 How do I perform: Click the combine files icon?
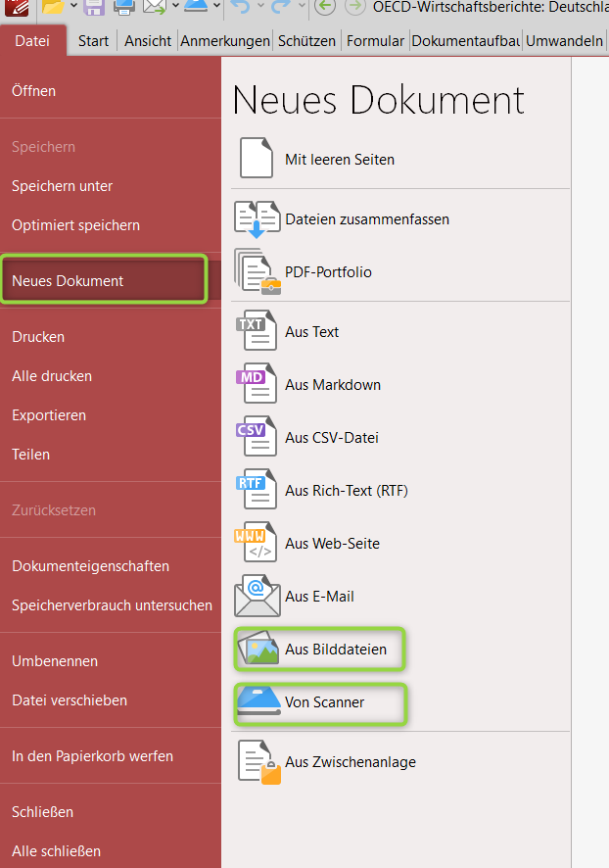click(257, 219)
